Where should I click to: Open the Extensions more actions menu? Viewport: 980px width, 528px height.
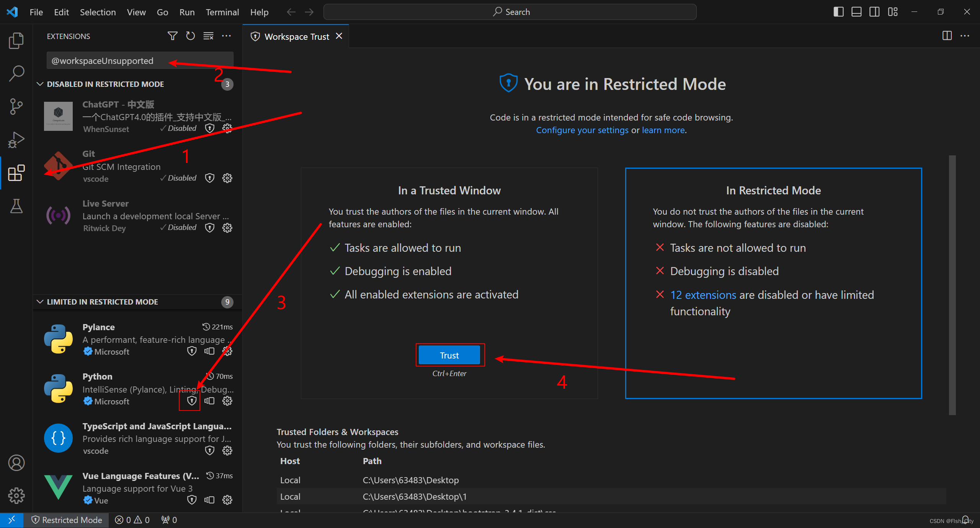tap(226, 36)
